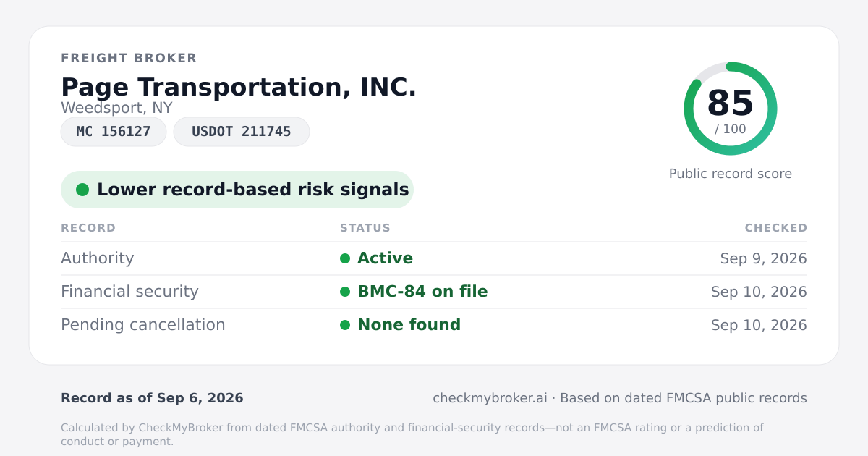868x456 pixels.
Task: Click the Record as of Sep 6, 2026 text
Action: click(152, 398)
